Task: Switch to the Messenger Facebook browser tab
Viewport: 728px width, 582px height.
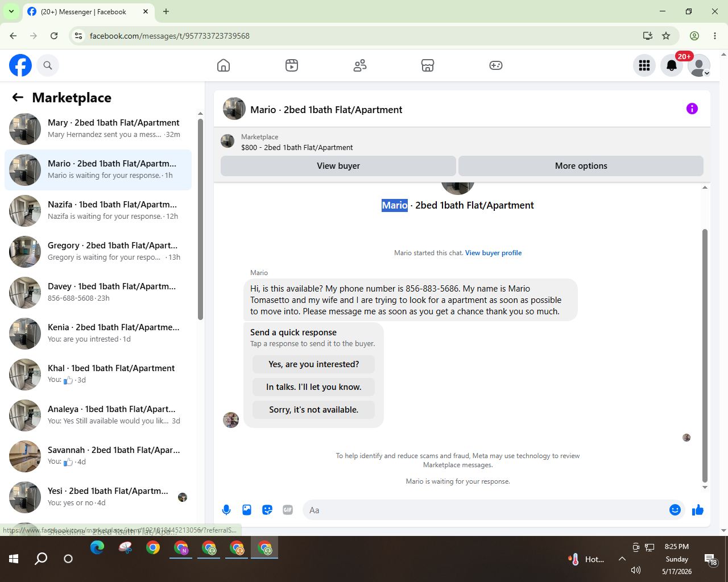Action: pos(83,11)
